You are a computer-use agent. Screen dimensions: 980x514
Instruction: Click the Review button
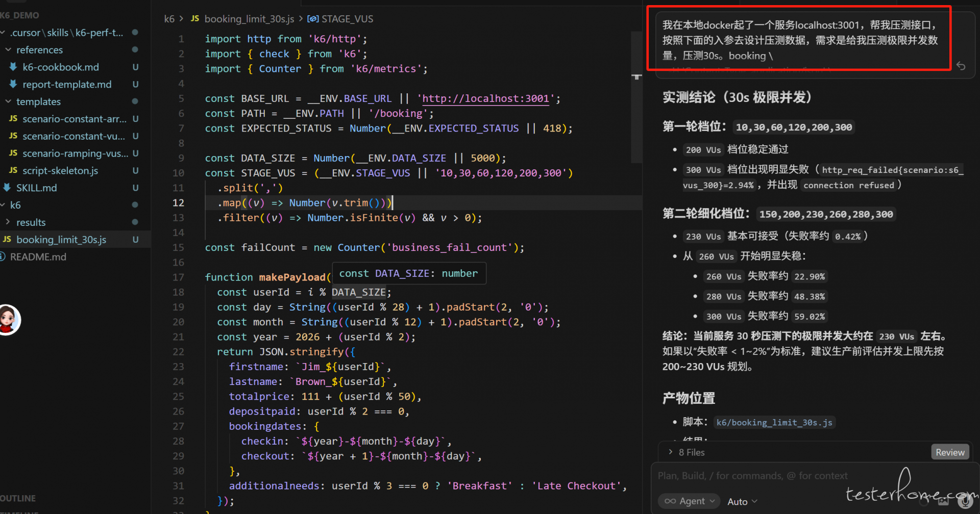pos(949,452)
